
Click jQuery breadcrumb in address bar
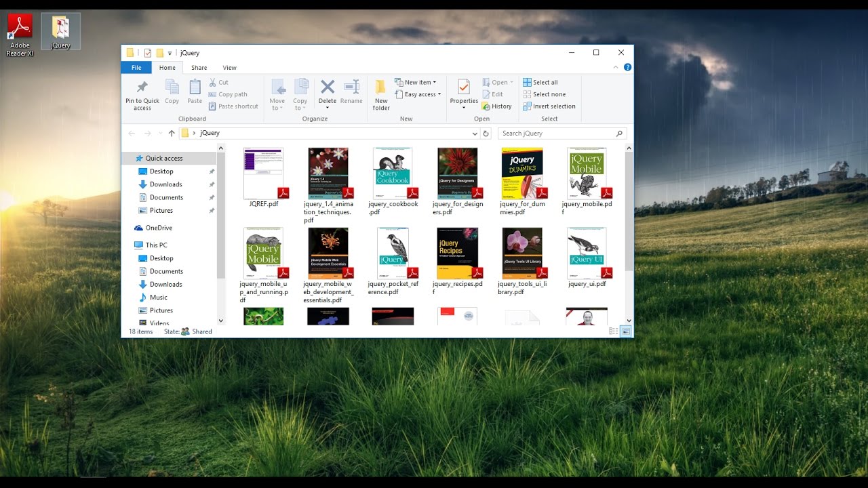tap(210, 134)
